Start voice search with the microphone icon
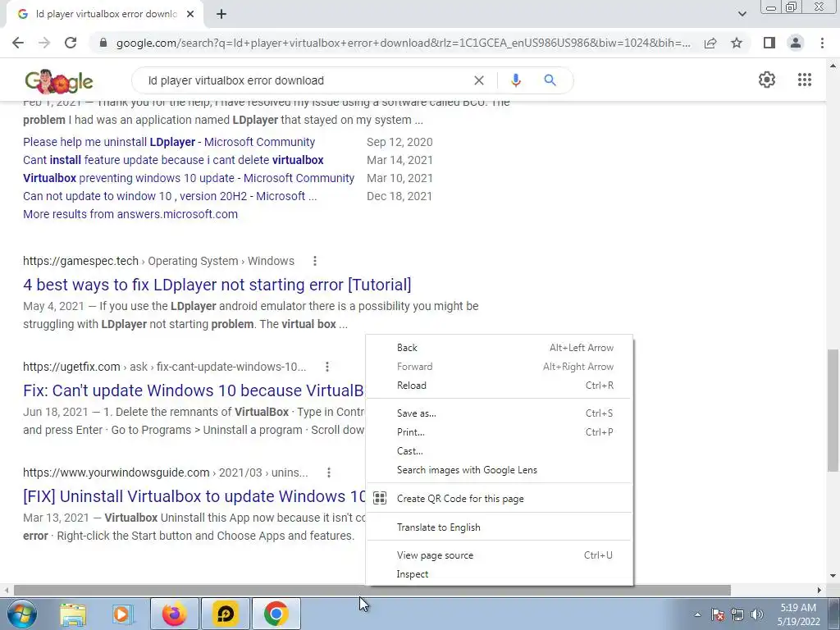 coord(515,80)
